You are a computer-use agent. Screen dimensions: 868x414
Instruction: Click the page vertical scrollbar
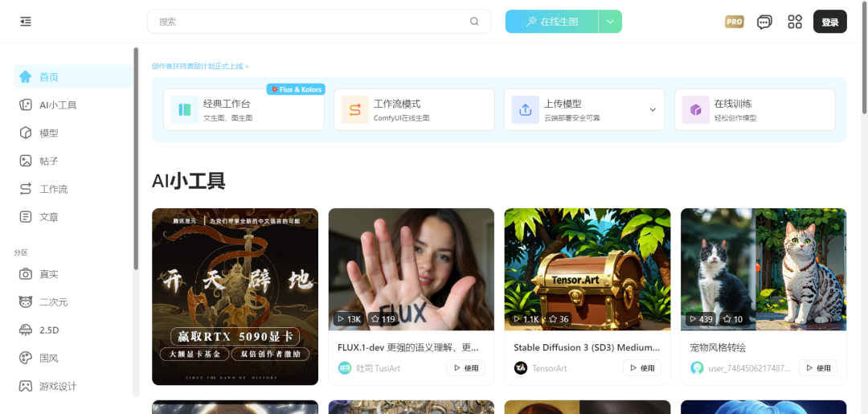tap(865, 57)
